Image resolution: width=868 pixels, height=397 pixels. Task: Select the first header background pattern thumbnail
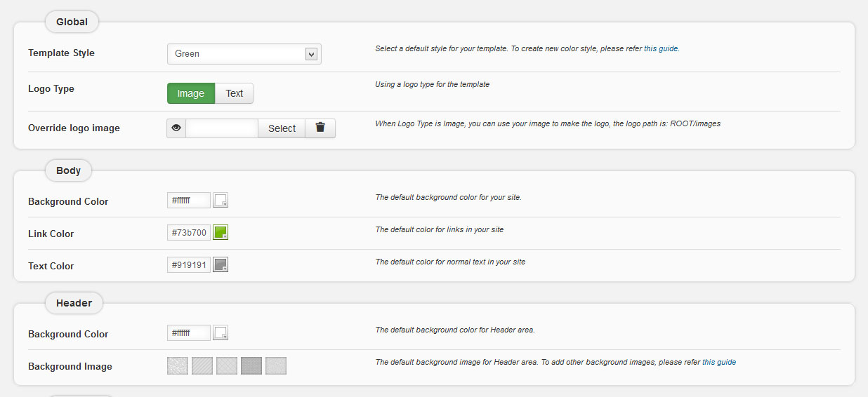click(x=178, y=366)
